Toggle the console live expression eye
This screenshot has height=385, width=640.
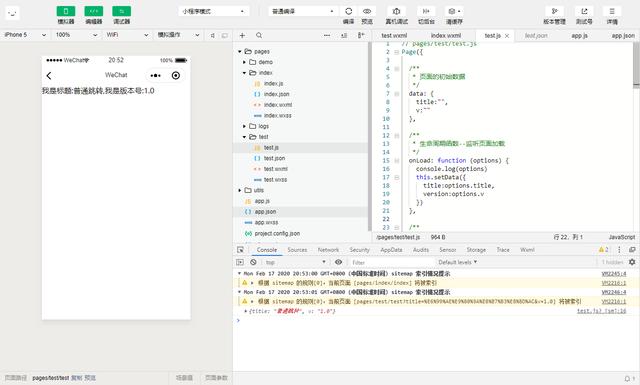338,262
